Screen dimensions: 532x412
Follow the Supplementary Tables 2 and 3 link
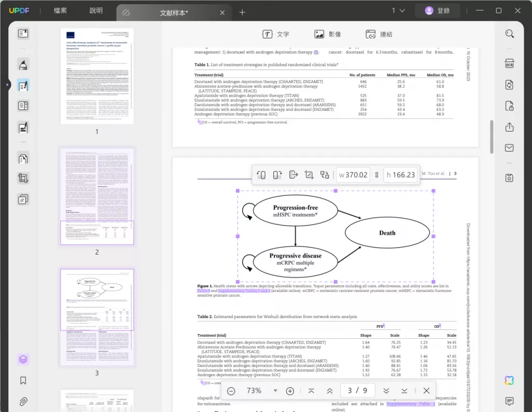(x=244, y=291)
